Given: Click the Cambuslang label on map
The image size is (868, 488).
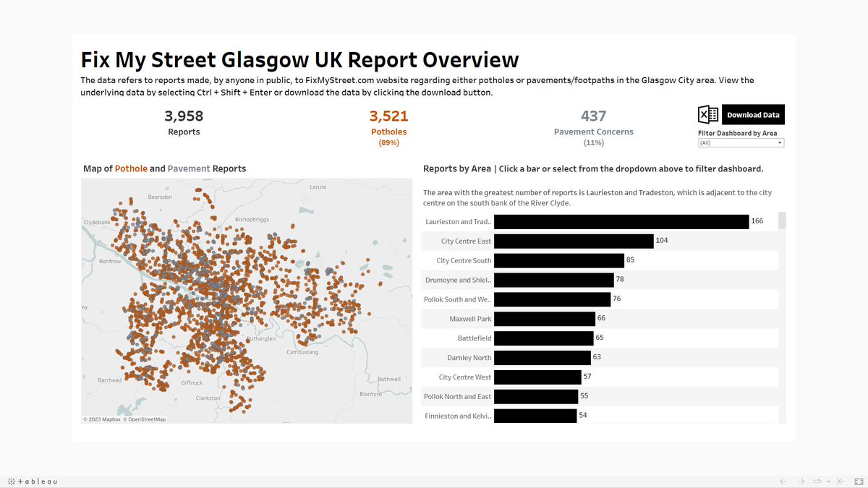Looking at the screenshot, I should coord(302,352).
